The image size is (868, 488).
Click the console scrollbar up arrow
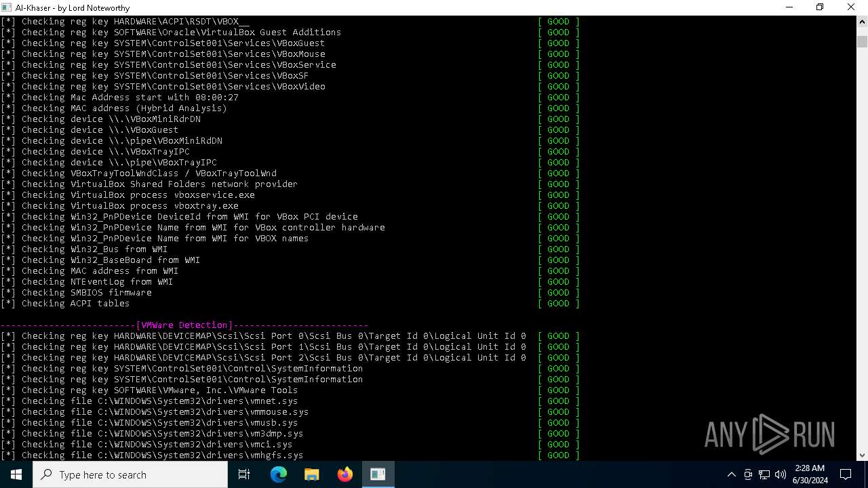pyautogui.click(x=862, y=21)
